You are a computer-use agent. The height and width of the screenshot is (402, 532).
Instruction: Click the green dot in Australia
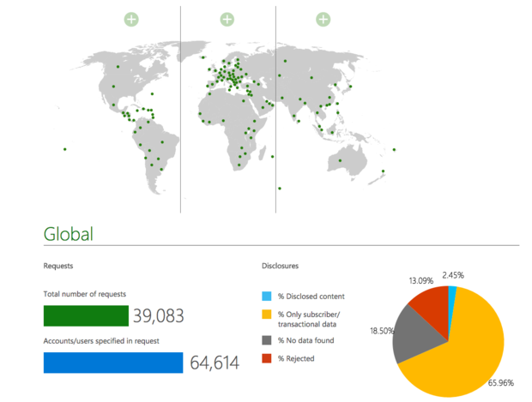pyautogui.click(x=340, y=160)
